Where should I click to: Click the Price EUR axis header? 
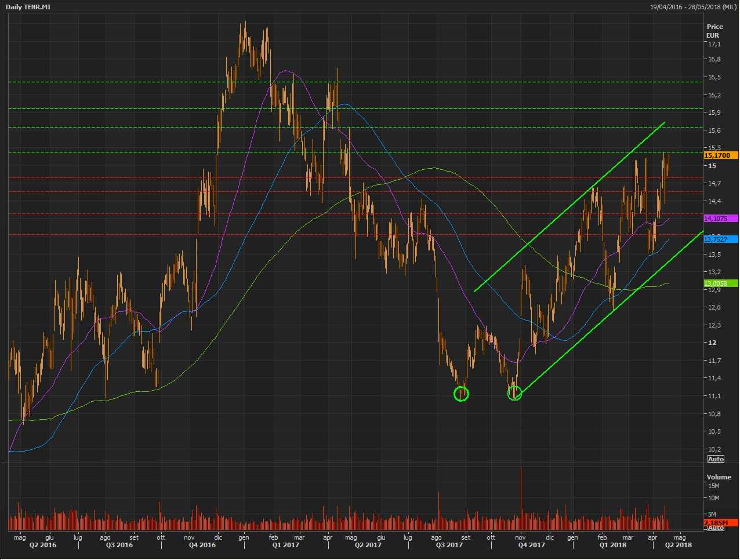click(x=714, y=31)
